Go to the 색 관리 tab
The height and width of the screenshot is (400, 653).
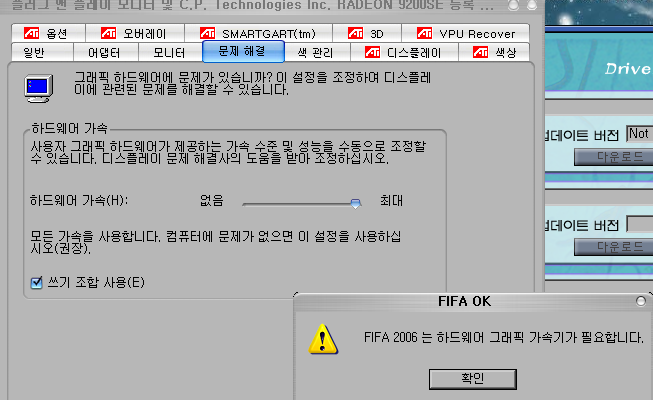(x=317, y=52)
